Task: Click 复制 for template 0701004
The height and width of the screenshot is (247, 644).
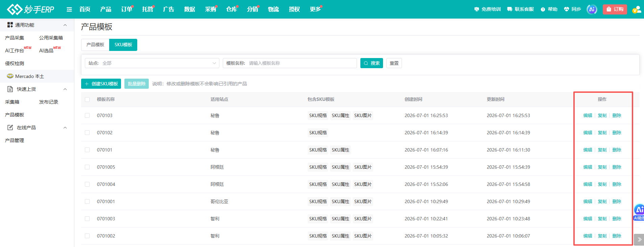Action: click(602, 184)
